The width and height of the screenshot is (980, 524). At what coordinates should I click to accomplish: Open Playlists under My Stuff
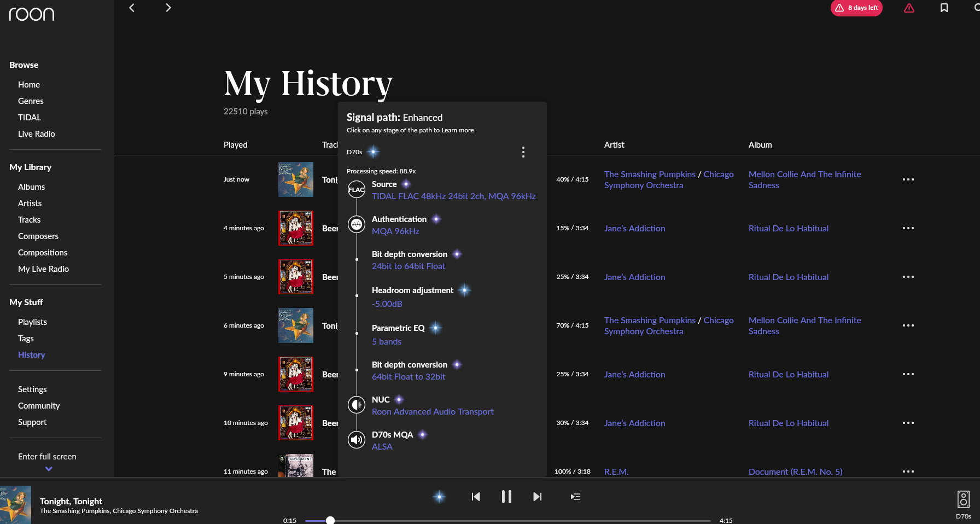coord(33,322)
